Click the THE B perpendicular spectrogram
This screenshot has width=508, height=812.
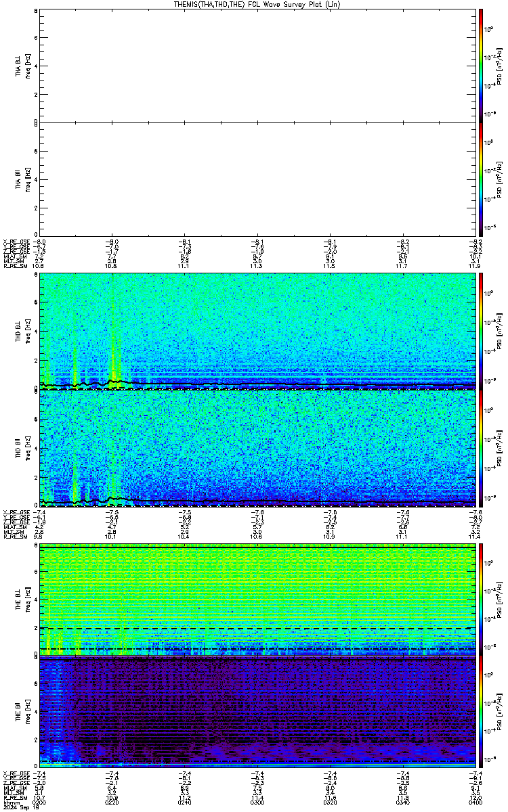[257, 600]
